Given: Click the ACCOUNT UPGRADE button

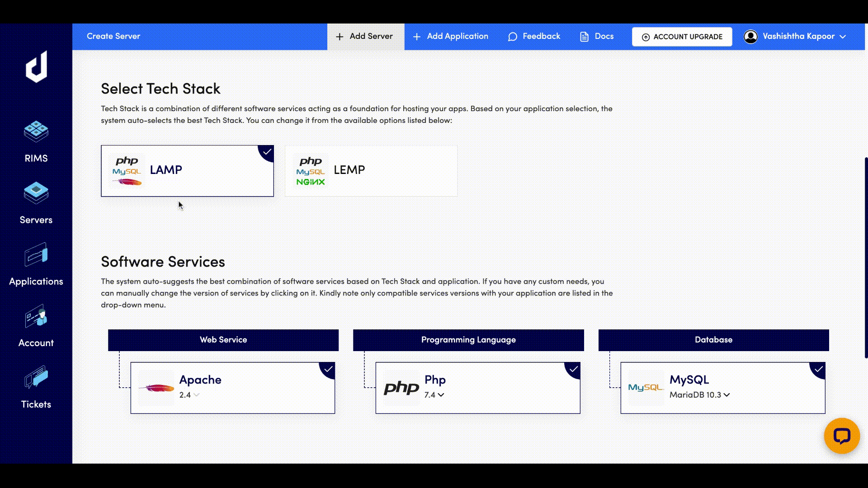Looking at the screenshot, I should [682, 37].
